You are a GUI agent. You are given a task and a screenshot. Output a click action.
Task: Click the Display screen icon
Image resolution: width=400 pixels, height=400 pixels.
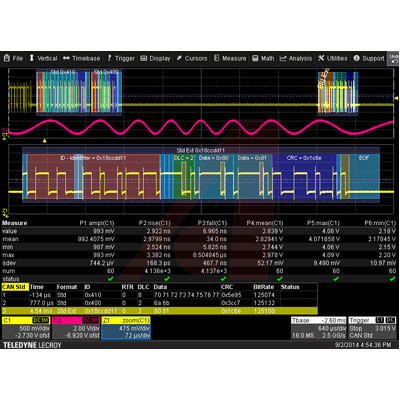click(x=143, y=58)
